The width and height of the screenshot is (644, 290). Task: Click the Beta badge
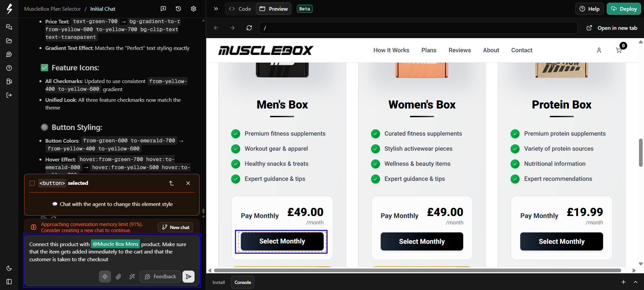pyautogui.click(x=305, y=9)
